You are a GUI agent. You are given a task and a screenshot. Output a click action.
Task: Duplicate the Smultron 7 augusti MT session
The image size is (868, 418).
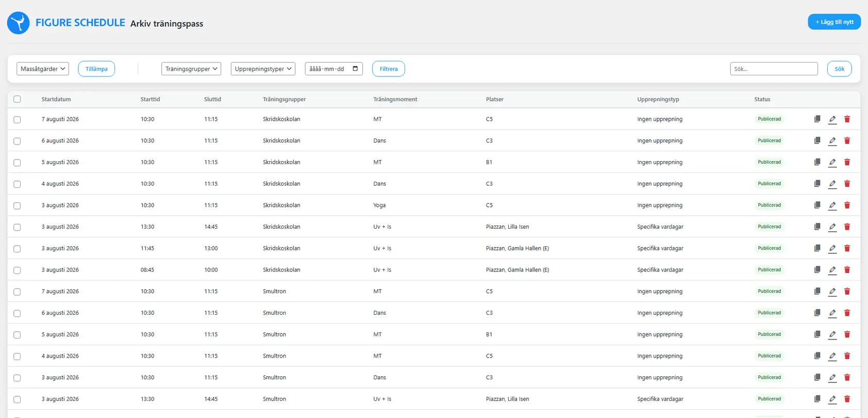click(817, 292)
